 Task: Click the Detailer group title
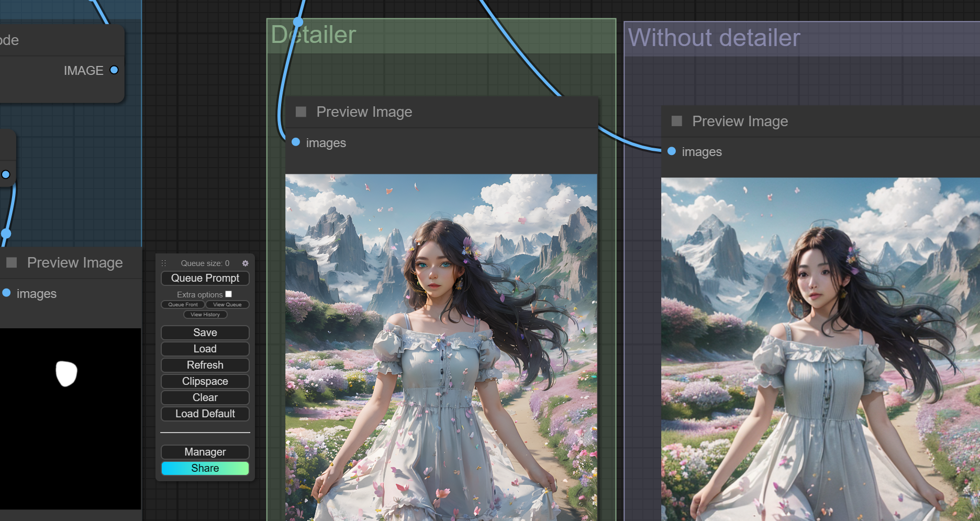[x=314, y=35]
